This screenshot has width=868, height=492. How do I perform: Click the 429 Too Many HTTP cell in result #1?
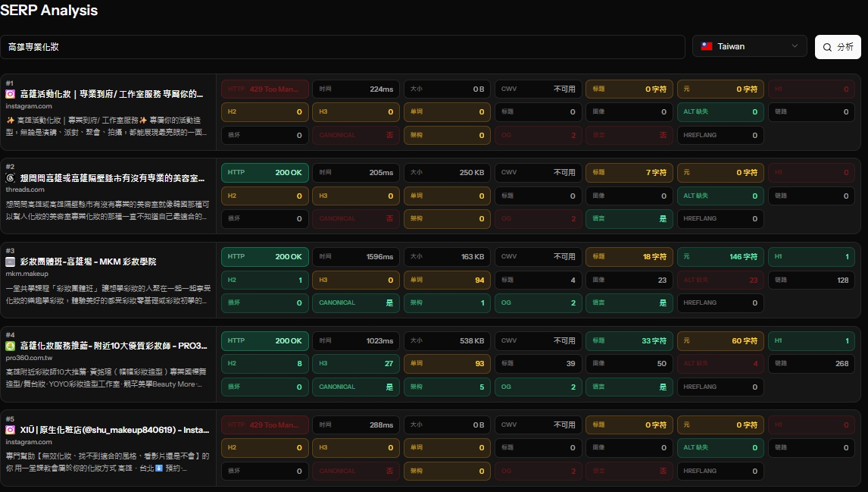[264, 89]
